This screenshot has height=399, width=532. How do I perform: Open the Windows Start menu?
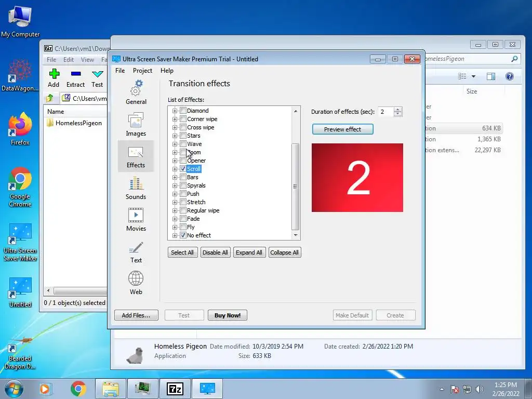14,389
